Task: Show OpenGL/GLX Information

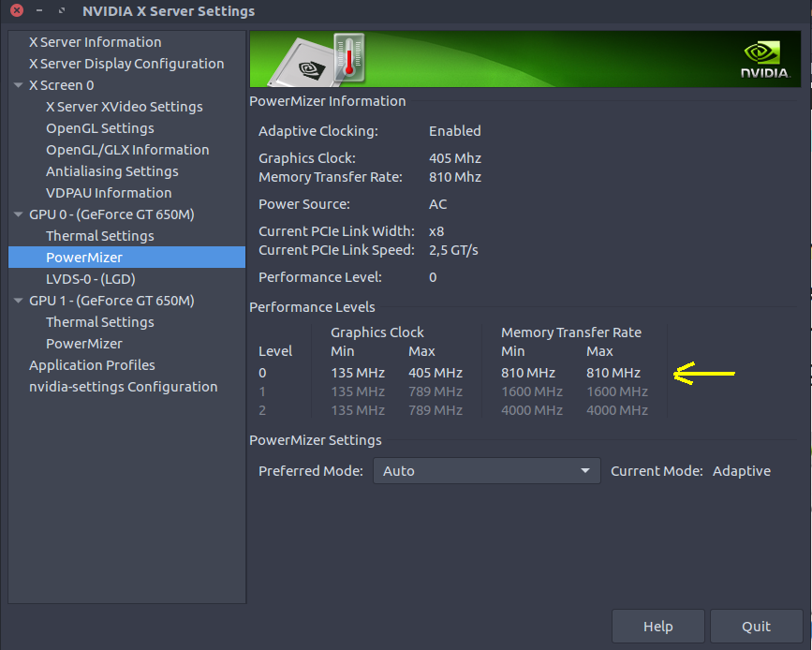Action: [x=127, y=150]
